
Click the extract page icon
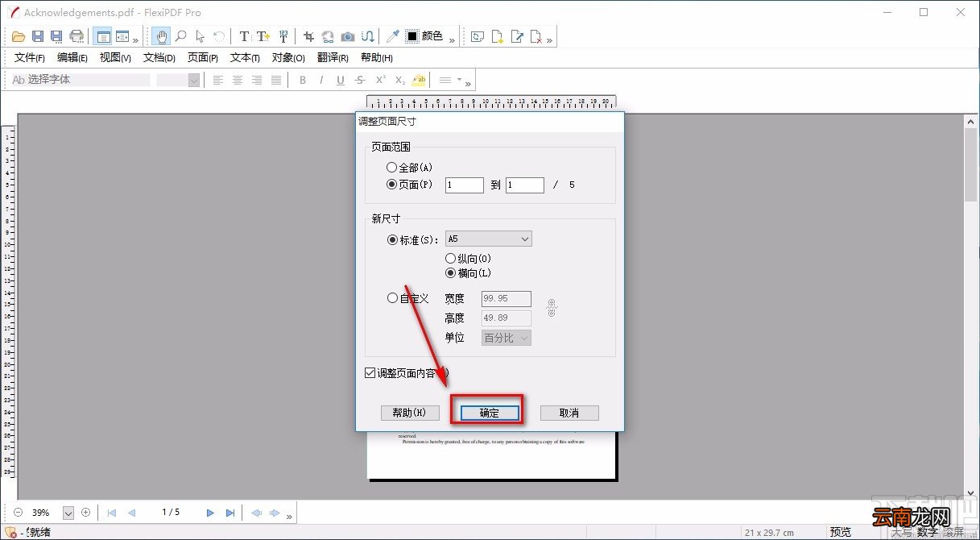point(517,36)
